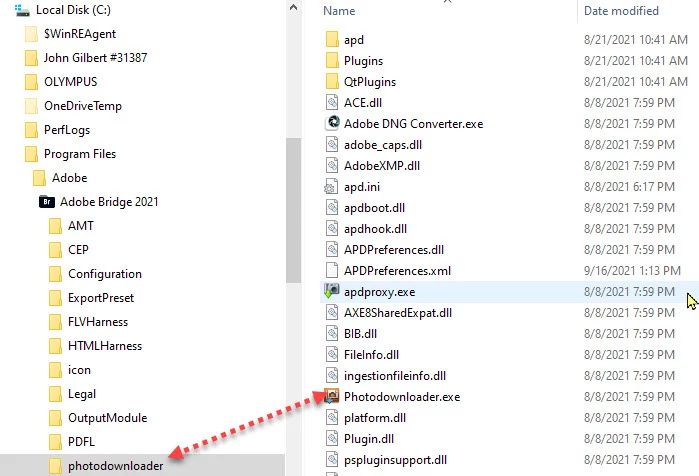Select the platform.dll file icon
Viewport: 699px width, 476px height.
click(x=332, y=418)
